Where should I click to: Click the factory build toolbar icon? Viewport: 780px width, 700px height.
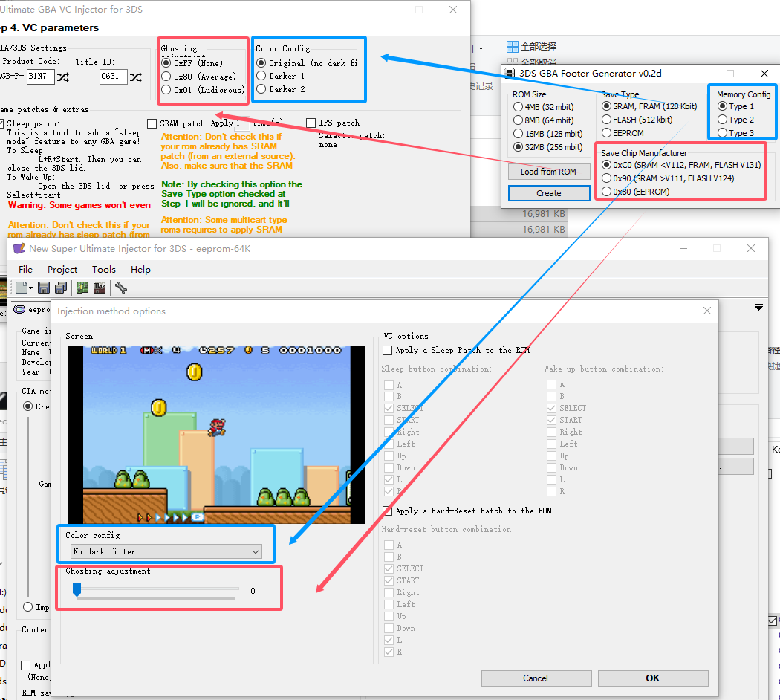pyautogui.click(x=100, y=288)
